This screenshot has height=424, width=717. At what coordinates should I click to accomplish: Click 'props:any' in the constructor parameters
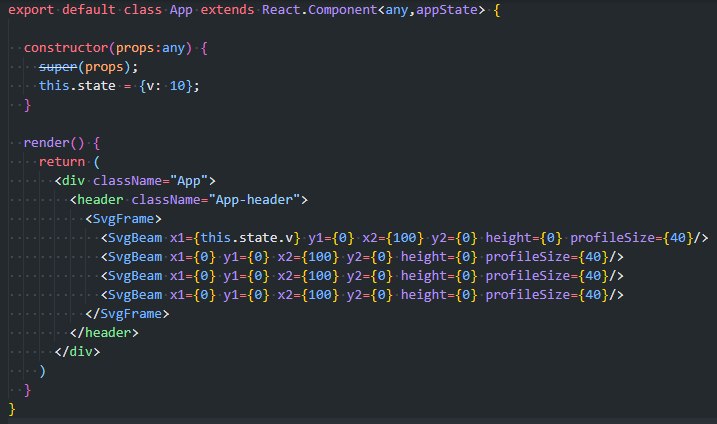(x=150, y=48)
